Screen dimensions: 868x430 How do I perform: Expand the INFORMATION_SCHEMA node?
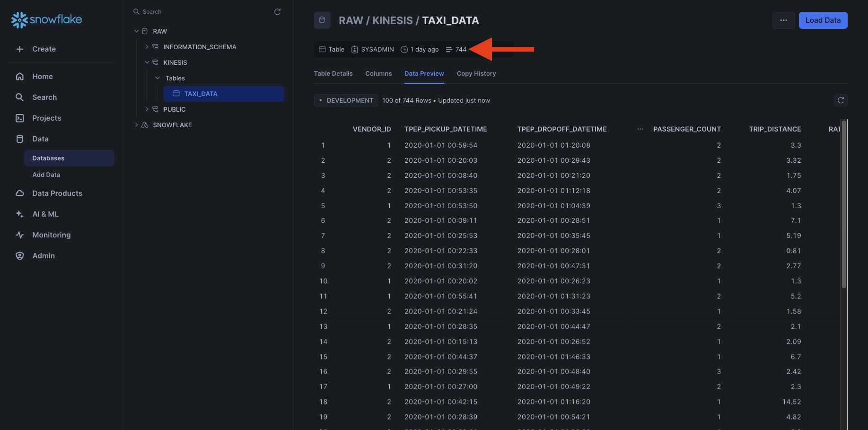coord(147,47)
